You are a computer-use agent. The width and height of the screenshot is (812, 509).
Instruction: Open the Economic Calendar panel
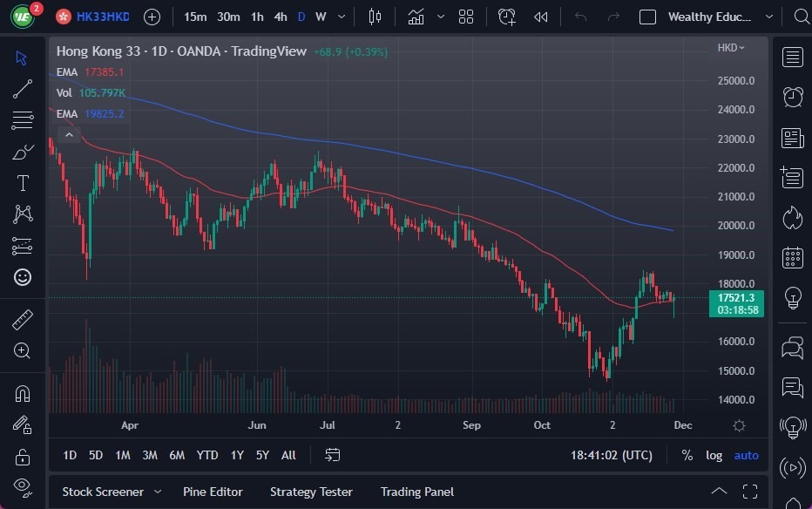(792, 257)
